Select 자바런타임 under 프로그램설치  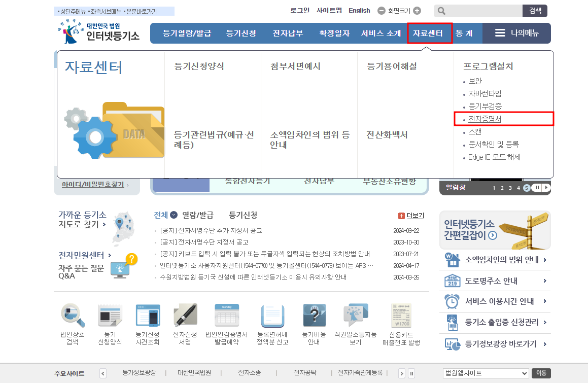pos(485,93)
